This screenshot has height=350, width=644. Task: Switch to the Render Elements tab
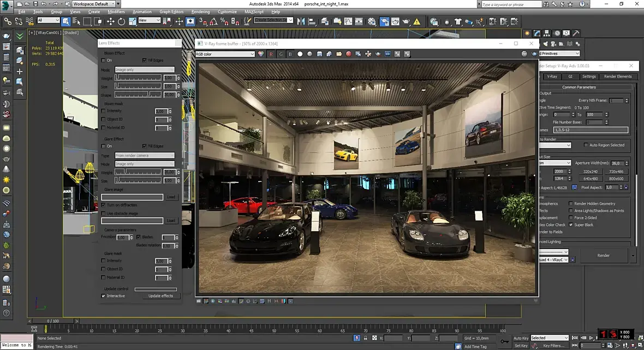pyautogui.click(x=617, y=76)
